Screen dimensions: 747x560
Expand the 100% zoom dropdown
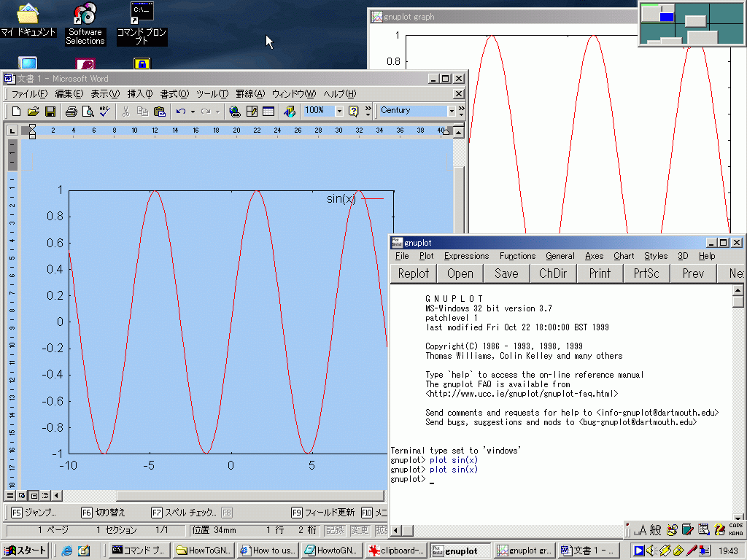pos(339,112)
